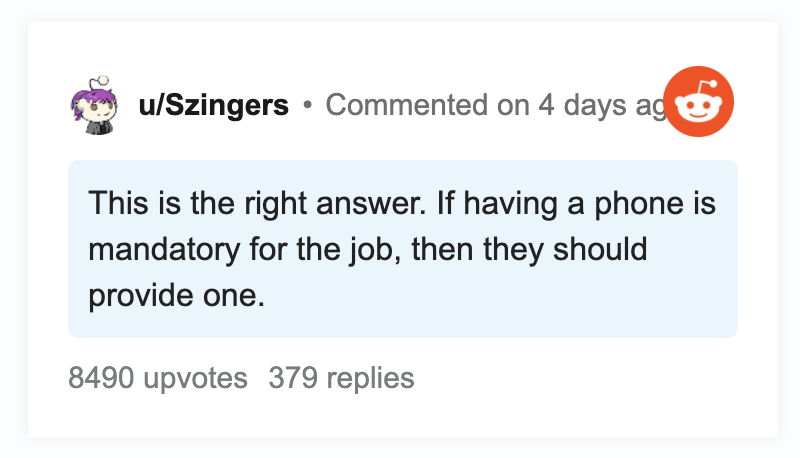Screen dimensions: 800x458
Task: Click the purple-haired Snoo avatar
Action: [x=95, y=106]
